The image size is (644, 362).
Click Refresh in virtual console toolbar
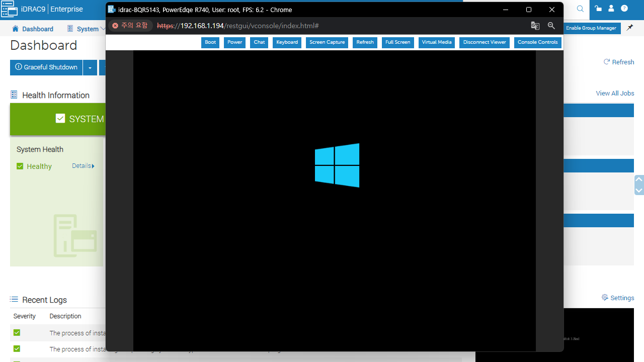pyautogui.click(x=365, y=42)
